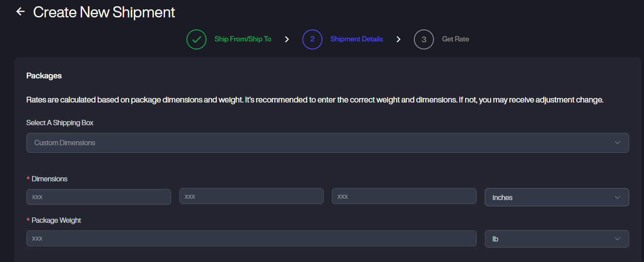Open the Select A Shipping Box dropdown
The width and height of the screenshot is (644, 262).
click(x=327, y=143)
